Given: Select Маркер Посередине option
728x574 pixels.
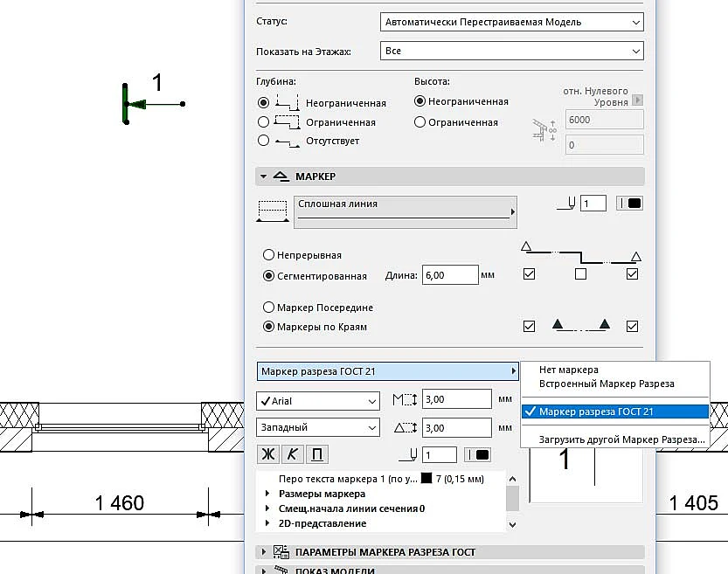Looking at the screenshot, I should click(x=268, y=308).
